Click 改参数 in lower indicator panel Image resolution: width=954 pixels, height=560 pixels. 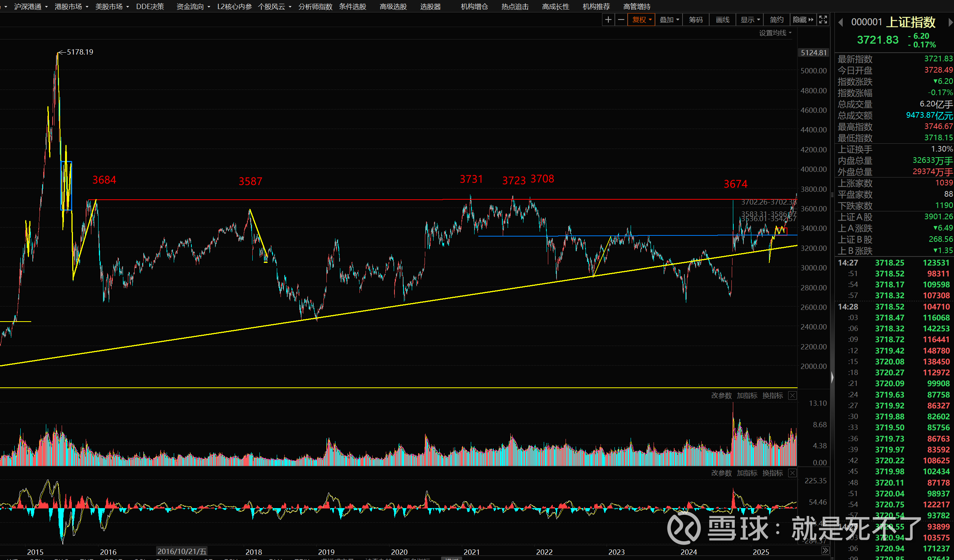[721, 473]
